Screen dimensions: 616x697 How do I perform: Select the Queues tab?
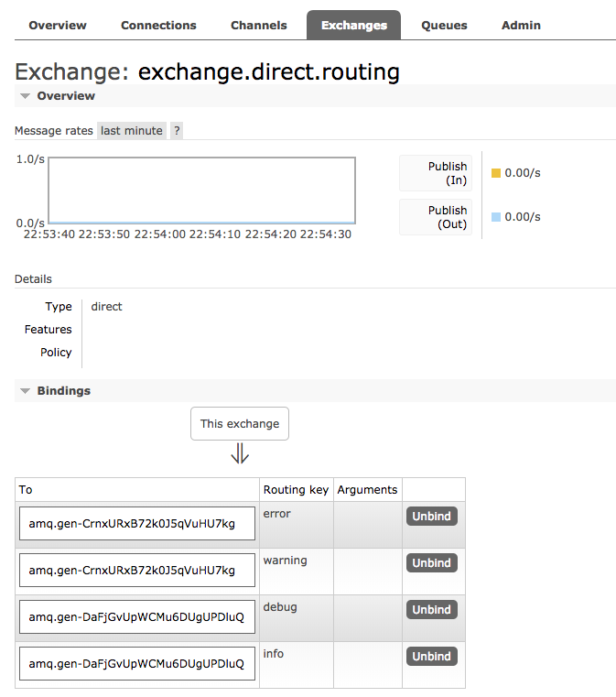(444, 26)
